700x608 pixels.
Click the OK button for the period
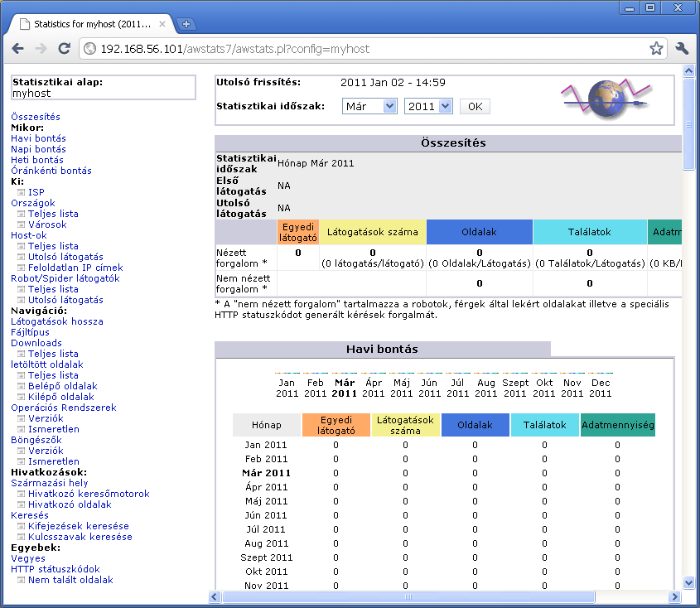pos(475,106)
